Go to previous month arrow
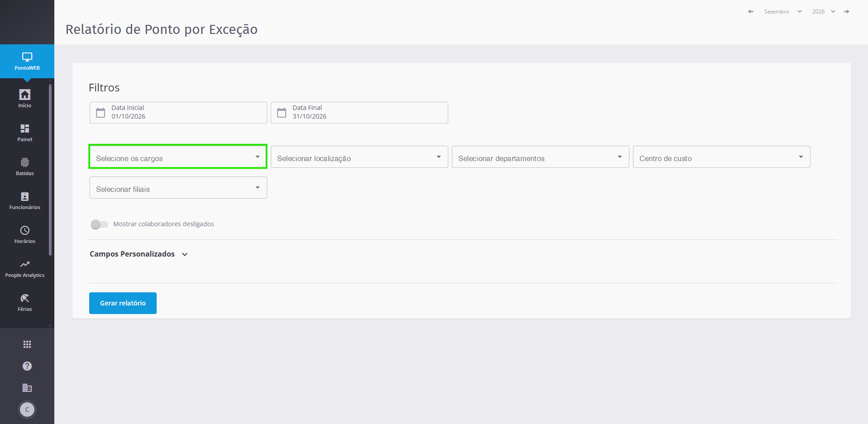Screen dimensions: 868x424 (751, 11)
